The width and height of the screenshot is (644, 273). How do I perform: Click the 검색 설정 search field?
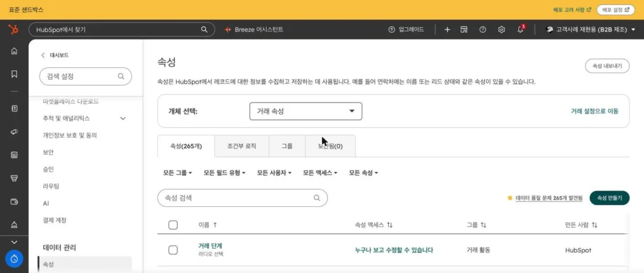click(x=86, y=76)
